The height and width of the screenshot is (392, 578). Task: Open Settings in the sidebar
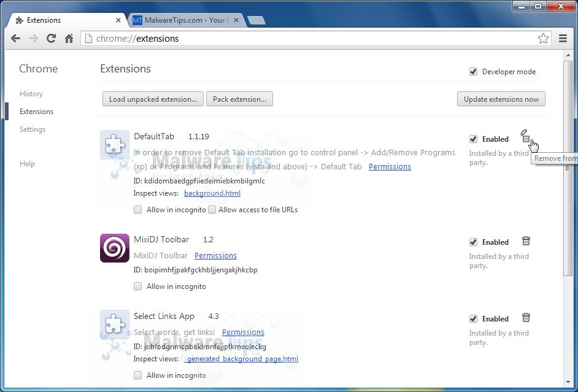point(33,129)
